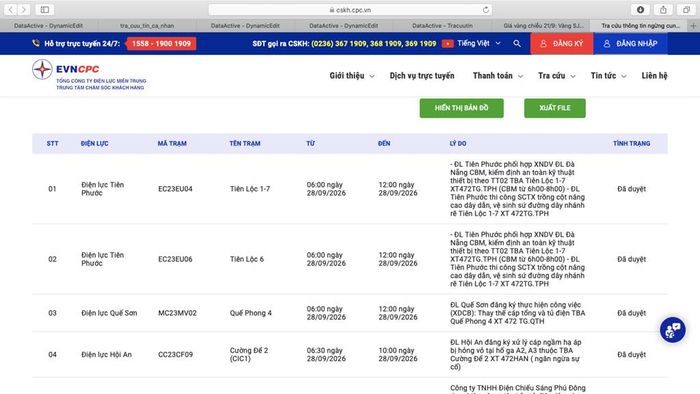Click station name Quế Phong 4
The image size is (700, 394).
coord(250,313)
